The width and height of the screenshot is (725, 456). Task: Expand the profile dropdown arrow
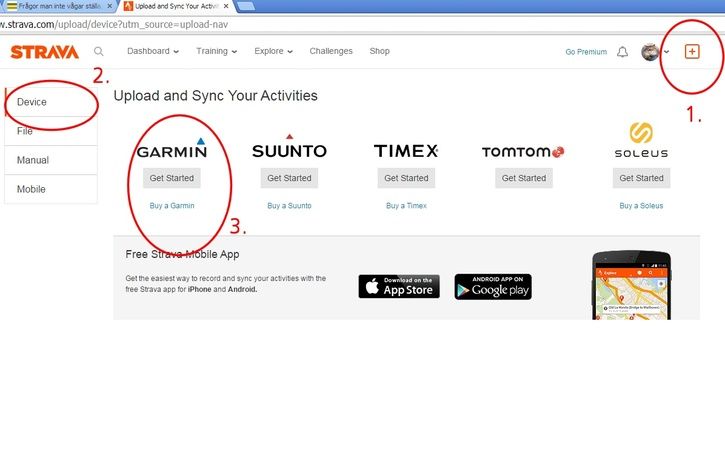666,52
